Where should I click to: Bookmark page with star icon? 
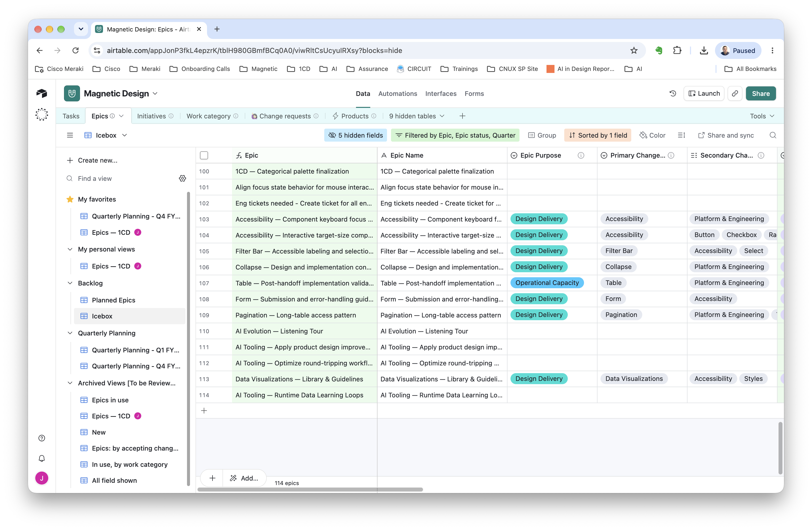(x=633, y=50)
